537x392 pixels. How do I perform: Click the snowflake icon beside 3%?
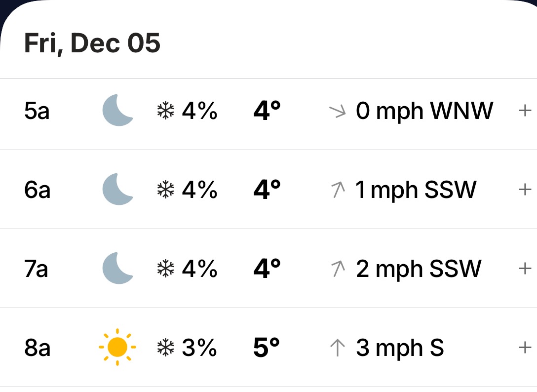coord(165,348)
